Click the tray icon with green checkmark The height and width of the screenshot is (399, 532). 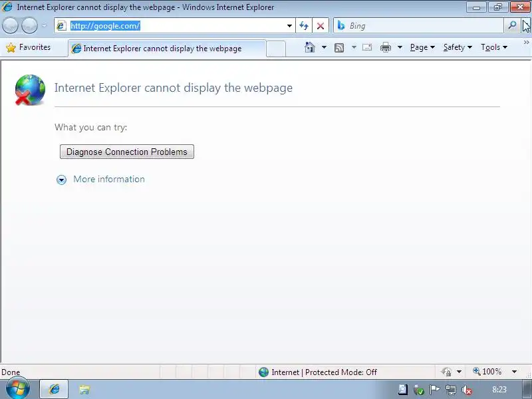(419, 390)
